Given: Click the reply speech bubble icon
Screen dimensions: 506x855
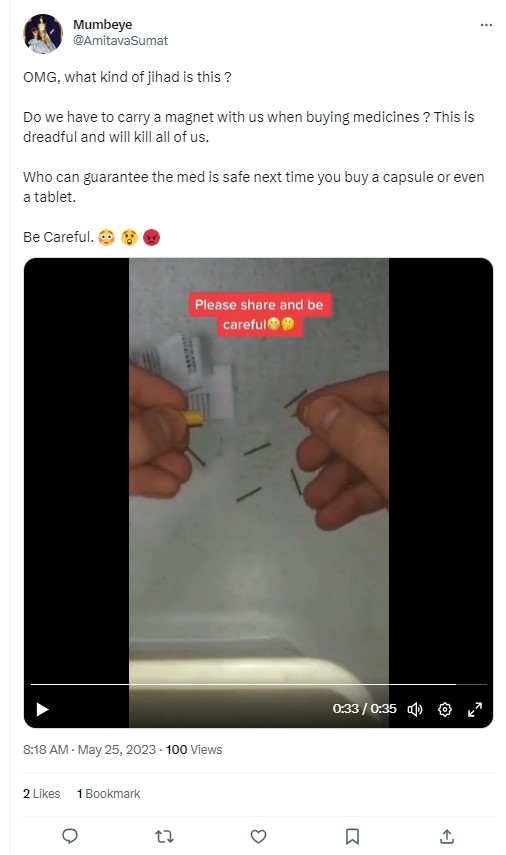Looking at the screenshot, I should (70, 836).
